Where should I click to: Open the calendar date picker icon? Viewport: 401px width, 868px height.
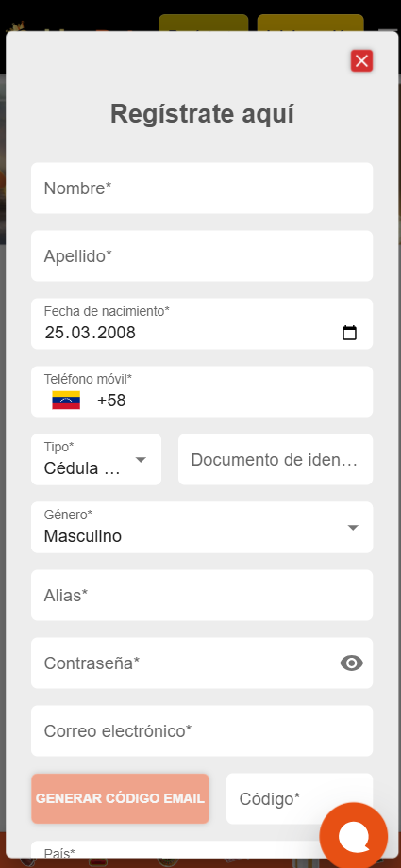[349, 333]
